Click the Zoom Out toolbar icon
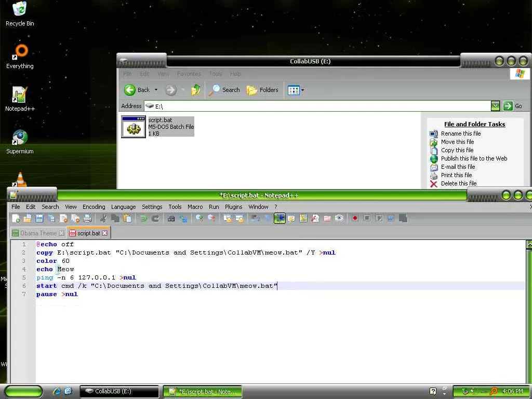Screen dimensions: 532x399 [x=211, y=219]
